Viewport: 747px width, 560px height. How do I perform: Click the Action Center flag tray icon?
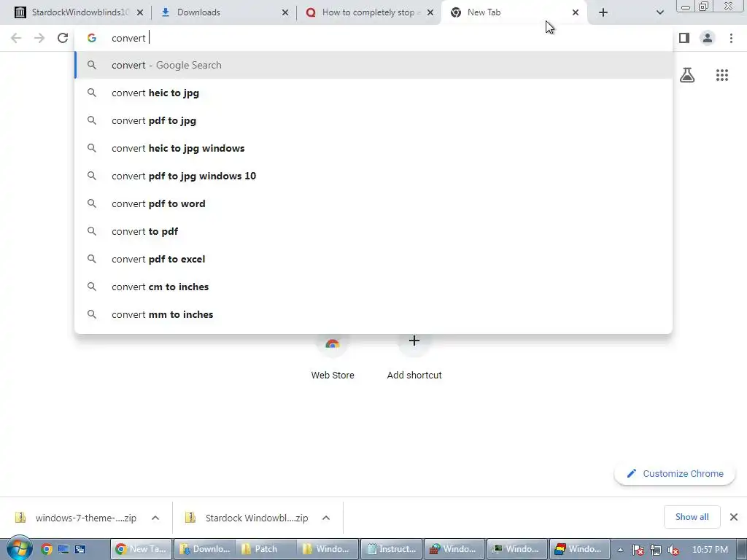[x=638, y=550]
